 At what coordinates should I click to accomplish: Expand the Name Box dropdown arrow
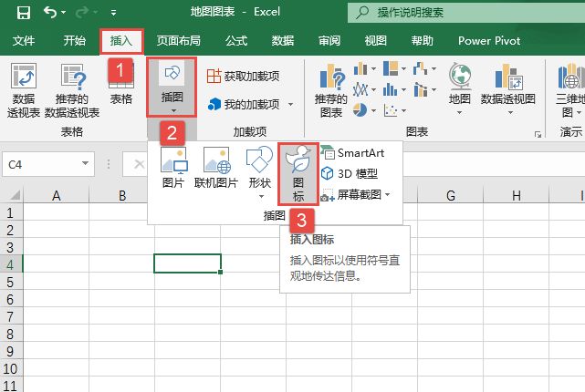pos(86,163)
